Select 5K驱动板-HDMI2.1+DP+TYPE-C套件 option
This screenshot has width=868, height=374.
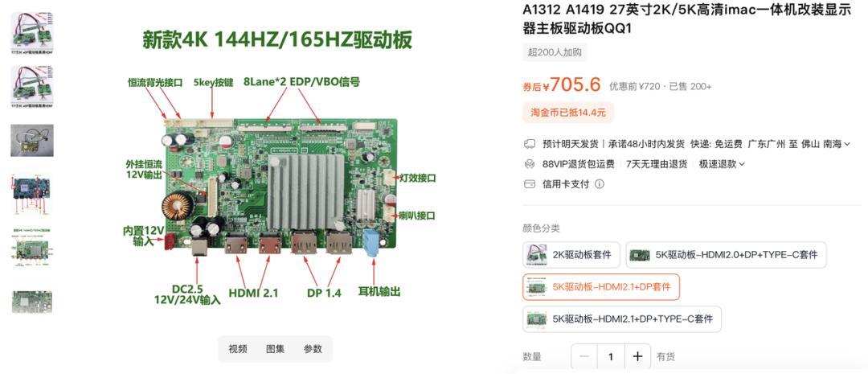622,319
